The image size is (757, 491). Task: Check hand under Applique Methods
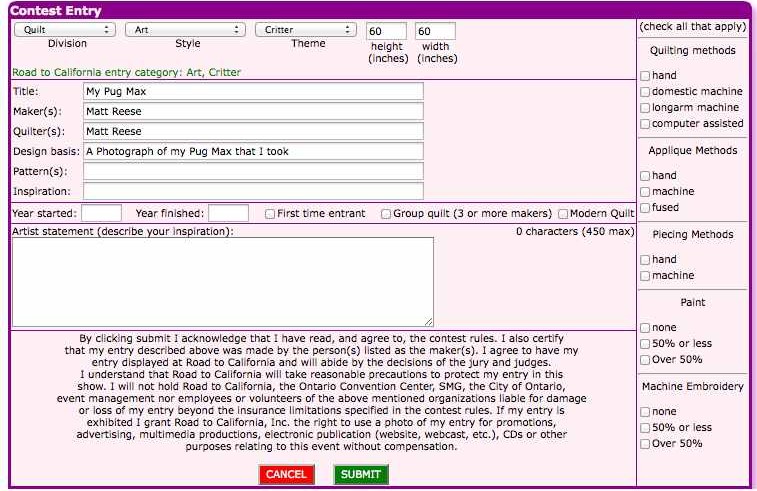[x=645, y=176]
